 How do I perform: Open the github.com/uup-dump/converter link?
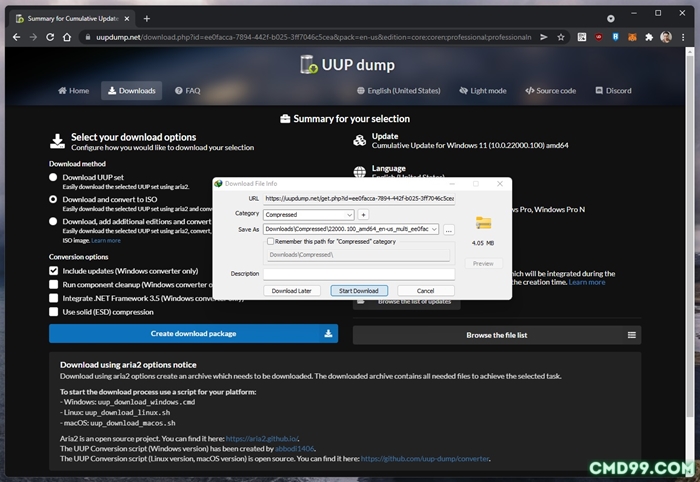click(425, 459)
